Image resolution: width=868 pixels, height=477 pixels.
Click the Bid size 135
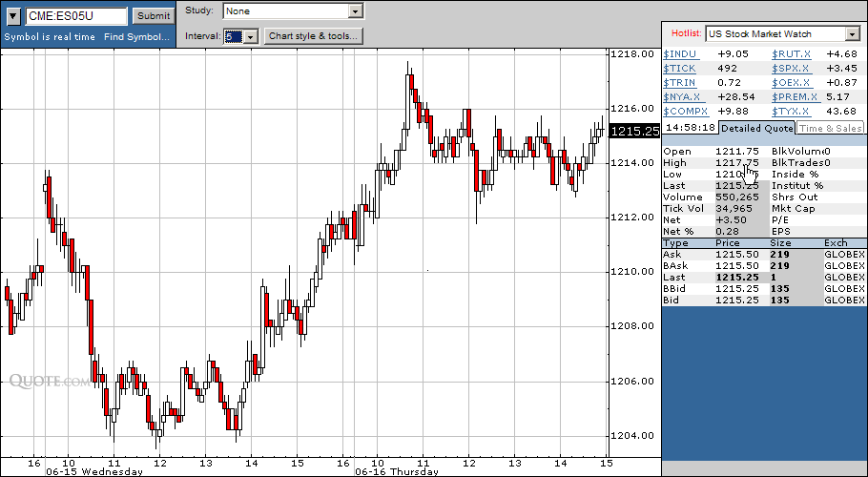(779, 300)
